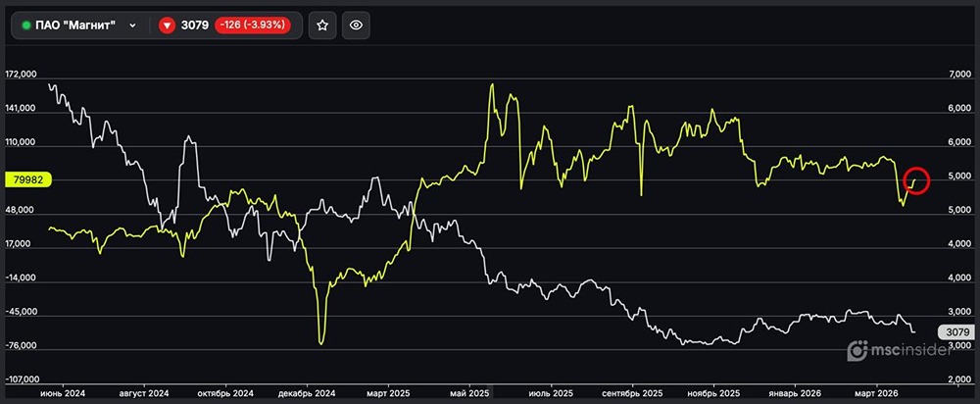Open the ПАО "Магнит" ticker dropdown
980x404 pixels.
click(x=79, y=25)
